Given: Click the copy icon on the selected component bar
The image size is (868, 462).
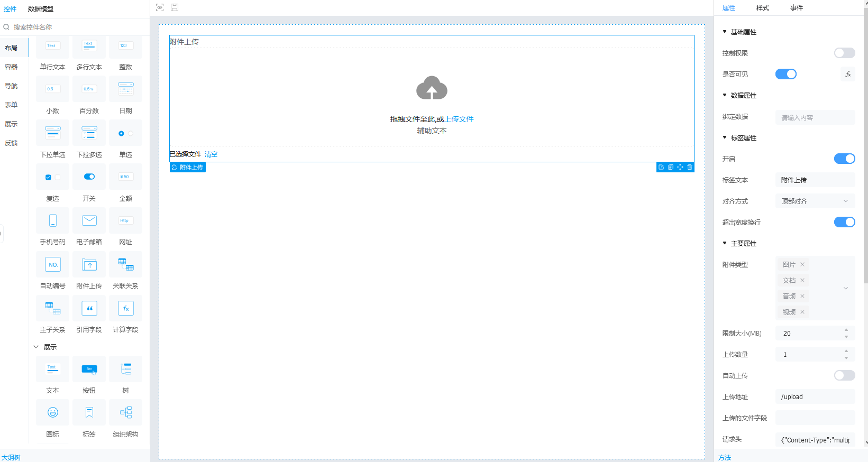Looking at the screenshot, I should pos(671,167).
